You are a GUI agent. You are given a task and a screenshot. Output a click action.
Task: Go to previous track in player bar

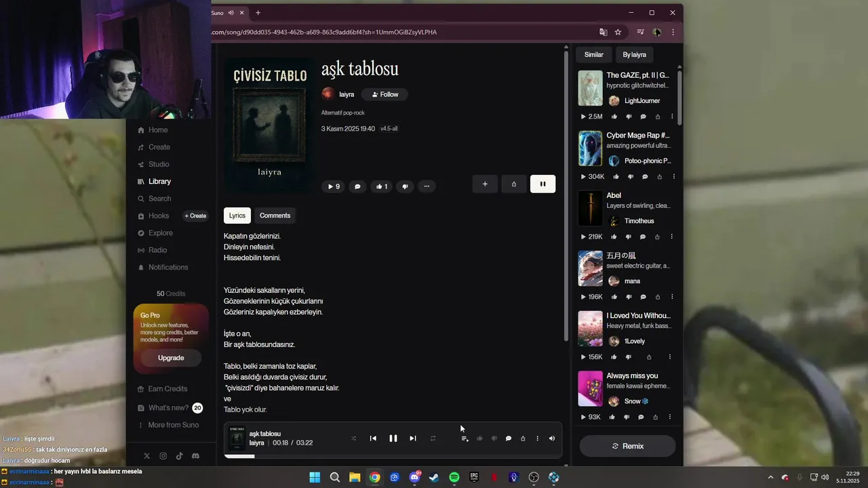pos(373,439)
